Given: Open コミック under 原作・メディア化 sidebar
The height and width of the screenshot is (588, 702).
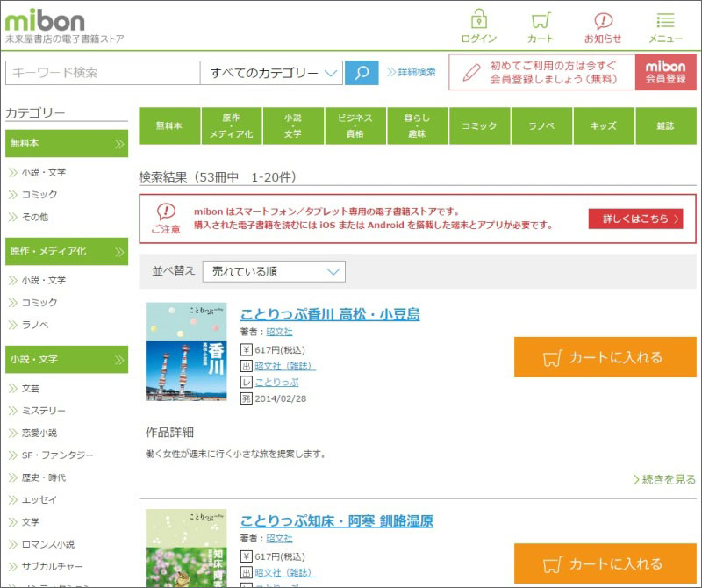Looking at the screenshot, I should click(x=39, y=302).
